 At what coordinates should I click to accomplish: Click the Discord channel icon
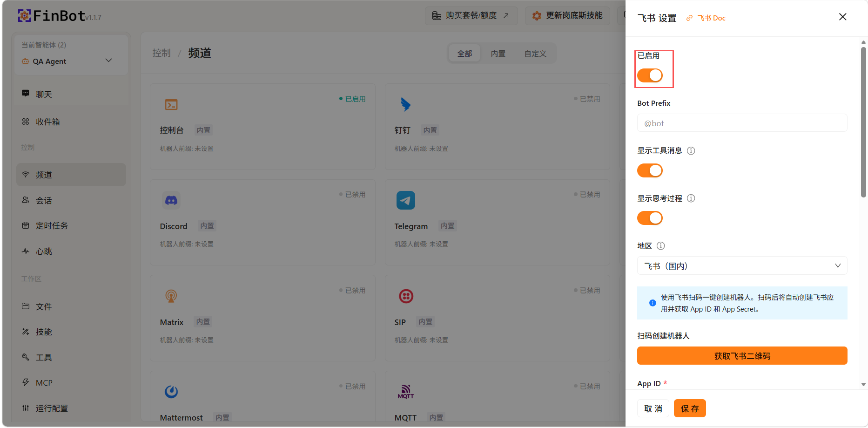point(171,200)
